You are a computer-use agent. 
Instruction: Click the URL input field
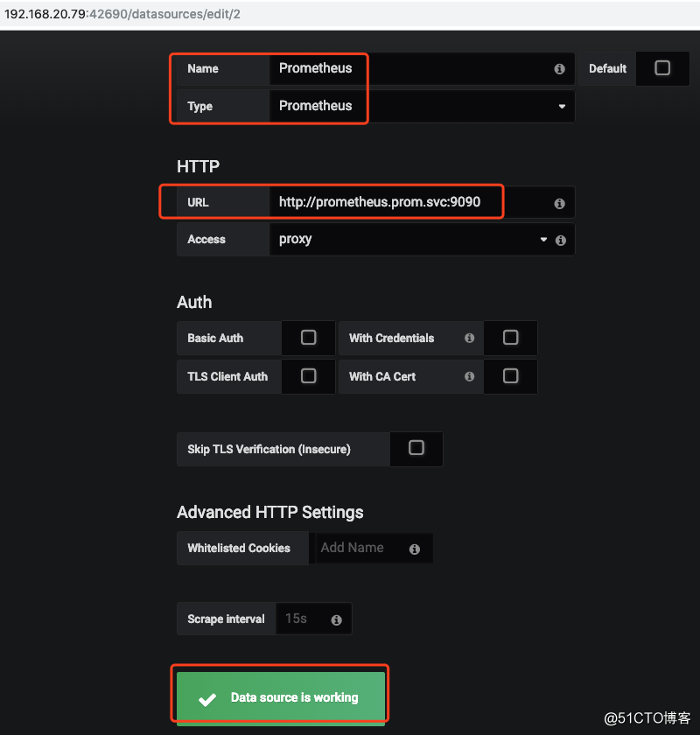tap(422, 202)
